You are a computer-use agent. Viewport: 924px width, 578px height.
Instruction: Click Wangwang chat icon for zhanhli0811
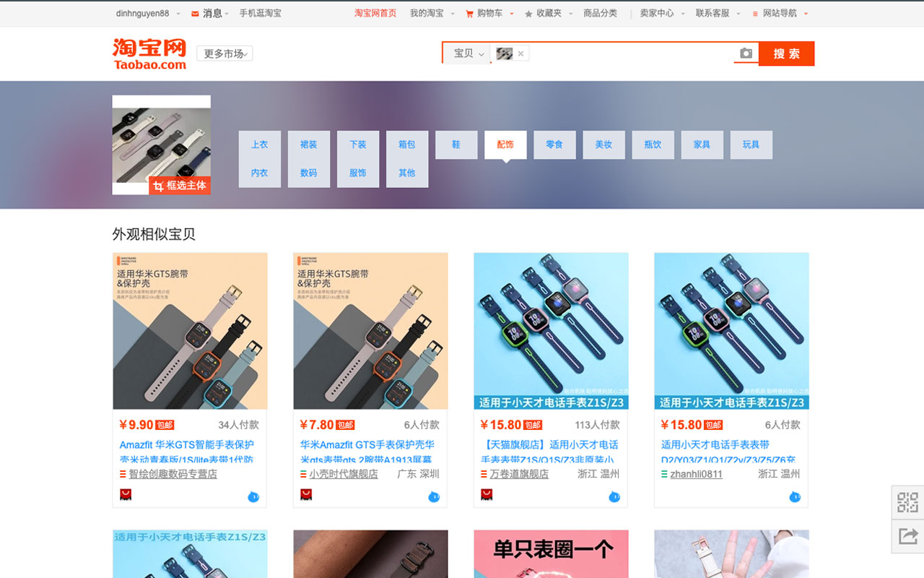click(795, 496)
